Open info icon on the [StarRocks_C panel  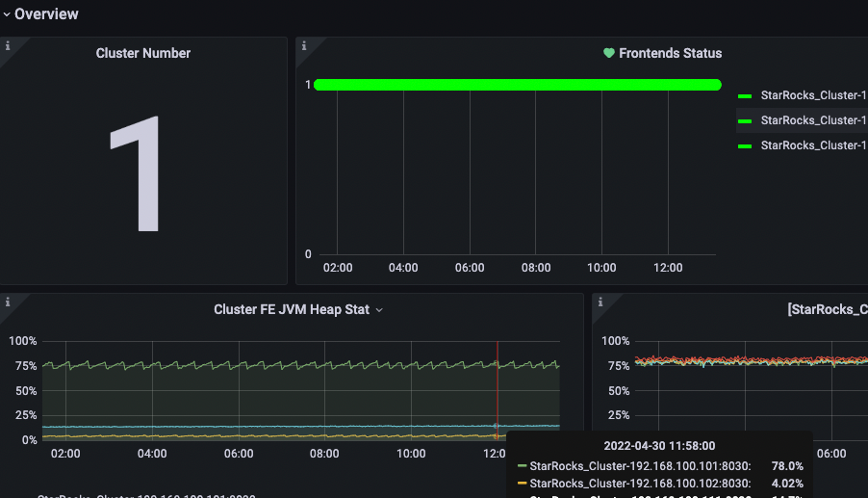600,301
